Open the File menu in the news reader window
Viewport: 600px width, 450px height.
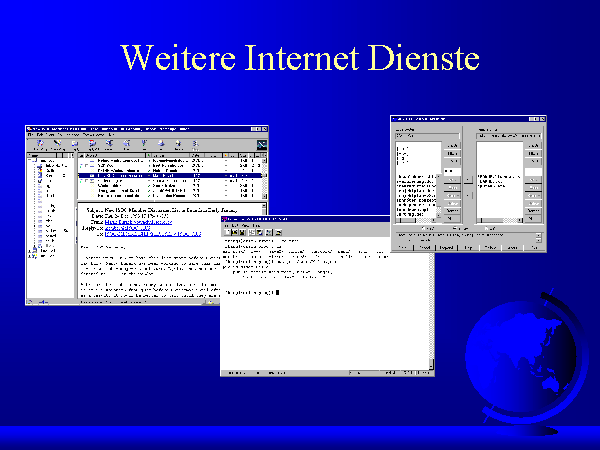tap(32, 134)
